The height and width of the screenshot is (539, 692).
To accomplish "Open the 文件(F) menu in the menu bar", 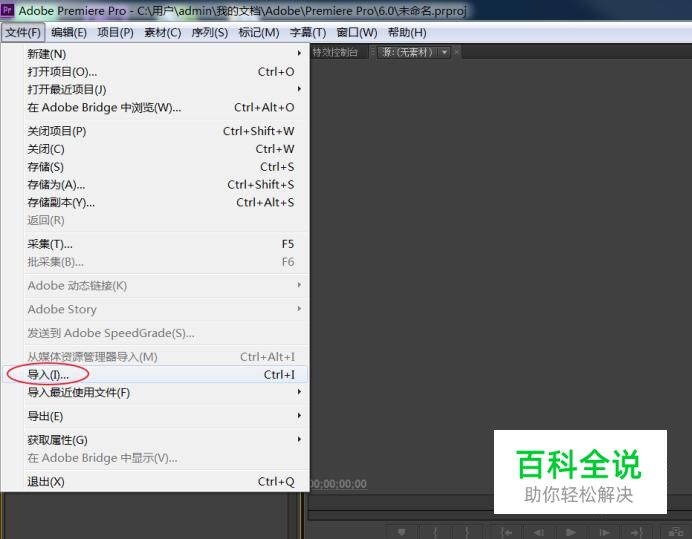I will 23,33.
